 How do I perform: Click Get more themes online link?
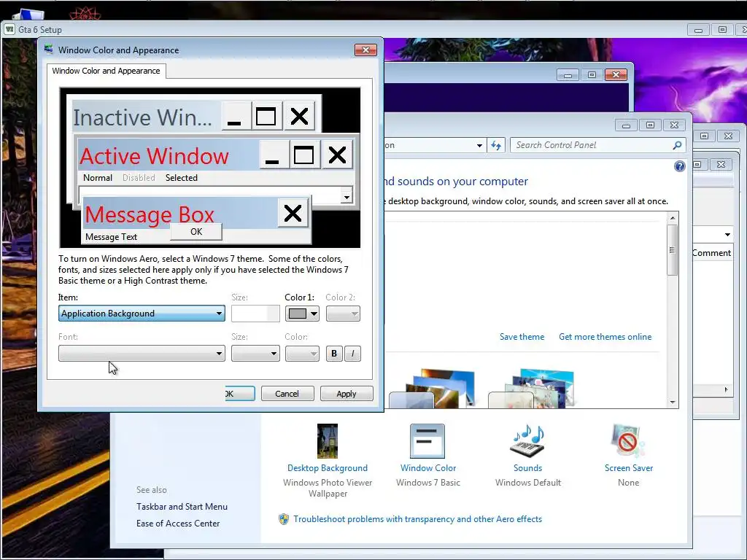point(605,337)
